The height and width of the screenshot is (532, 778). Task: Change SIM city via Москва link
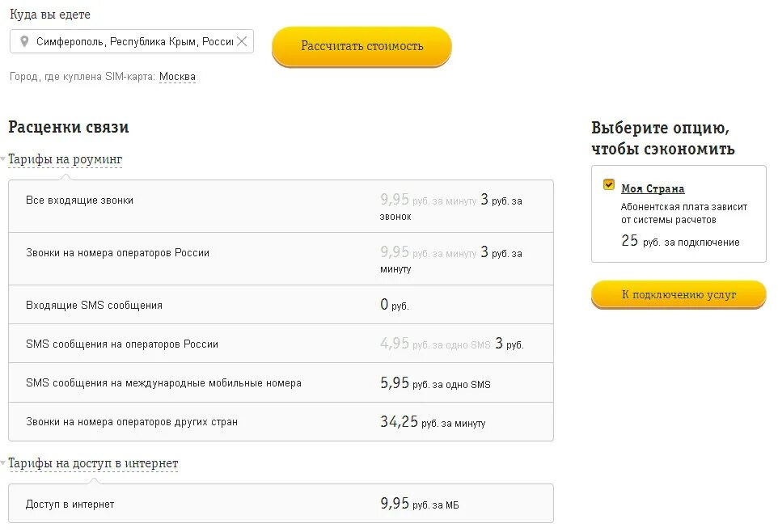[x=177, y=77]
